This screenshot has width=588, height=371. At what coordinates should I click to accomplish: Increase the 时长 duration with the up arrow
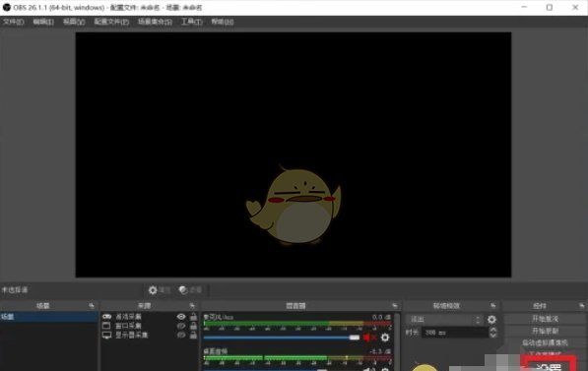tap(493, 330)
